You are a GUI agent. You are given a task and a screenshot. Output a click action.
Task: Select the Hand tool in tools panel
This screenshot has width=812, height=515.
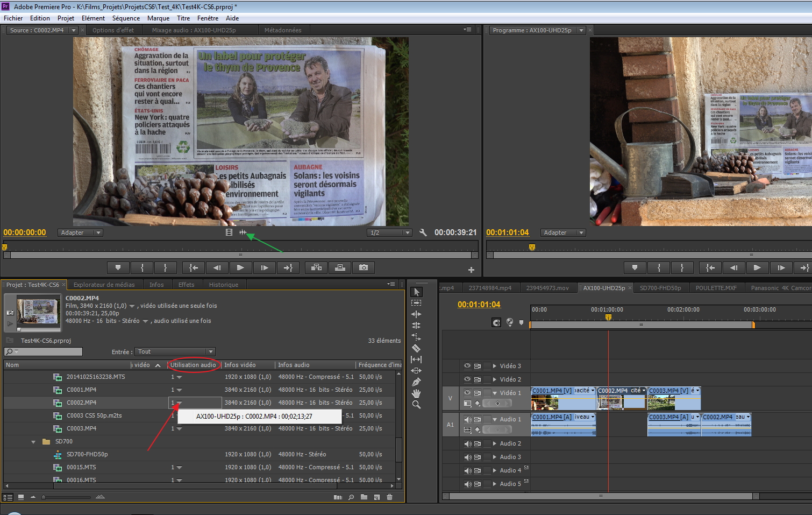416,393
